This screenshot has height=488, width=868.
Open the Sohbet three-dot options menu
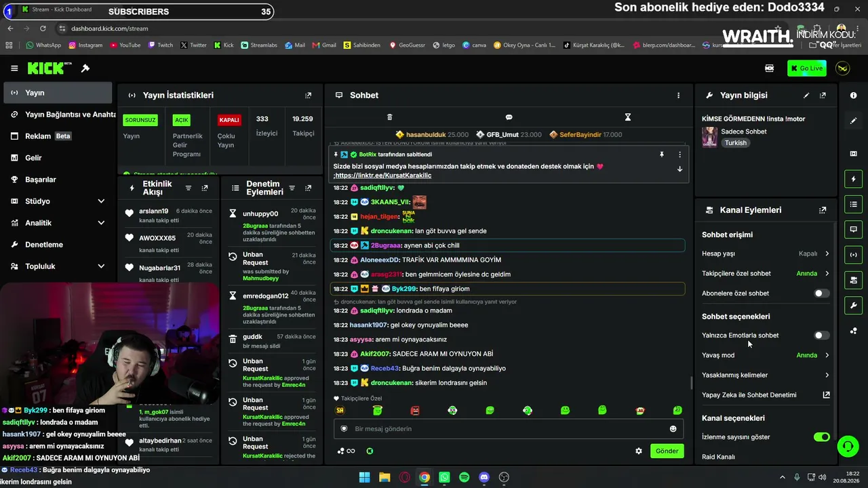tap(678, 96)
